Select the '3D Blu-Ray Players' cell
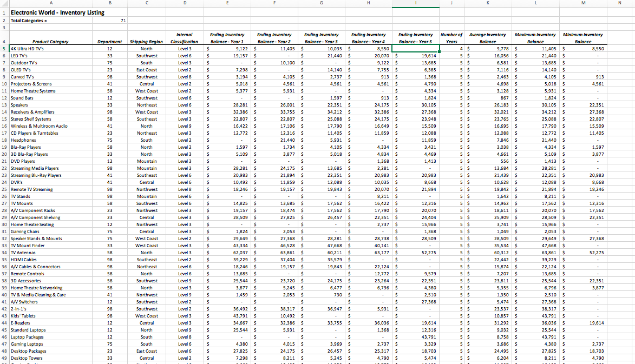 click(51, 154)
